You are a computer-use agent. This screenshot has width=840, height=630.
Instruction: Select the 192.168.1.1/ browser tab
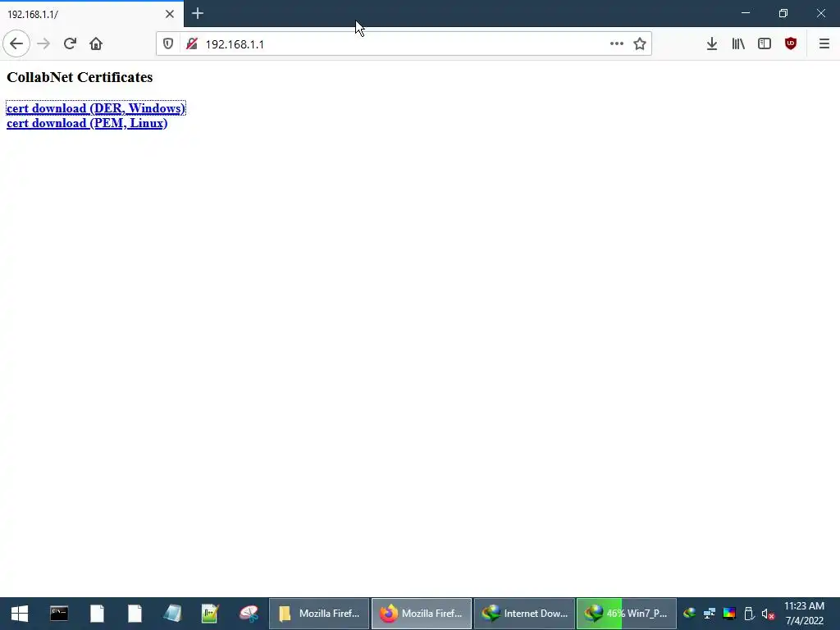[92, 14]
